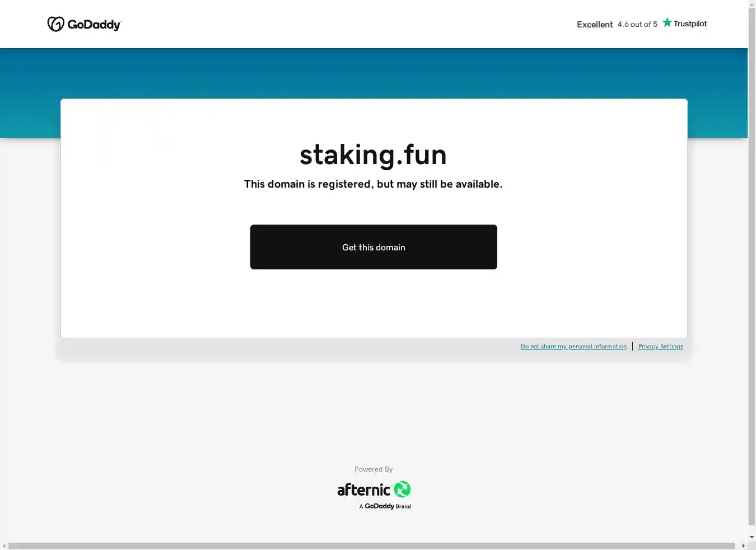Viewport: 756px width, 550px height.
Task: Click the vertical scrollbar down arrow
Action: tap(752, 537)
